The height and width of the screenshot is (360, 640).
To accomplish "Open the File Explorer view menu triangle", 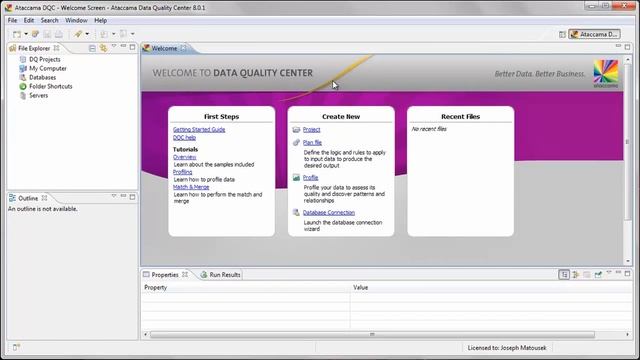I will tap(114, 47).
